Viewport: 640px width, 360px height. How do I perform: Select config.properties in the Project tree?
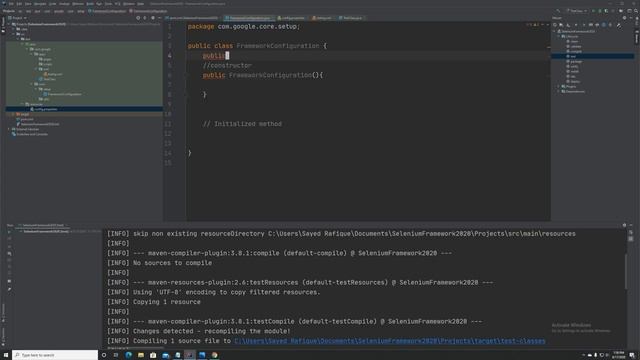click(84, 109)
